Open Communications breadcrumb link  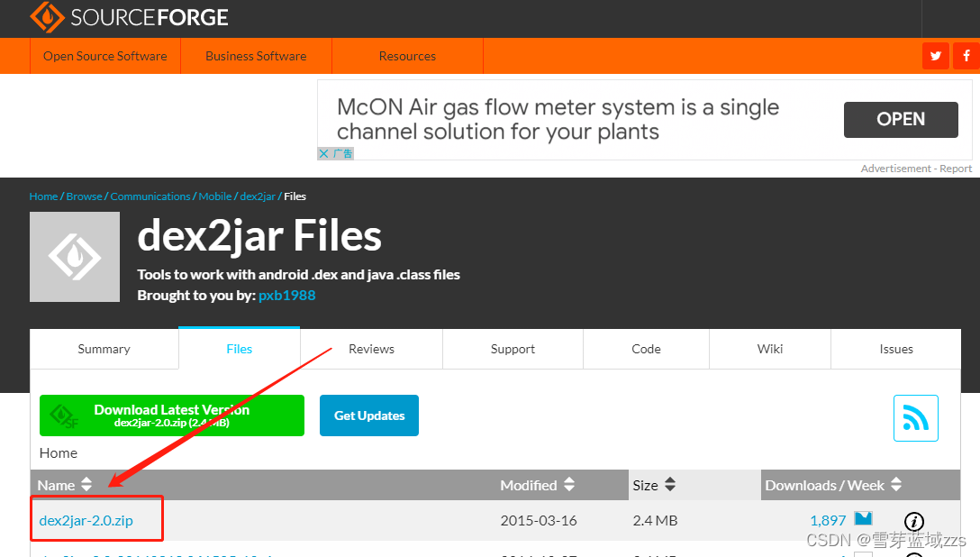150,196
